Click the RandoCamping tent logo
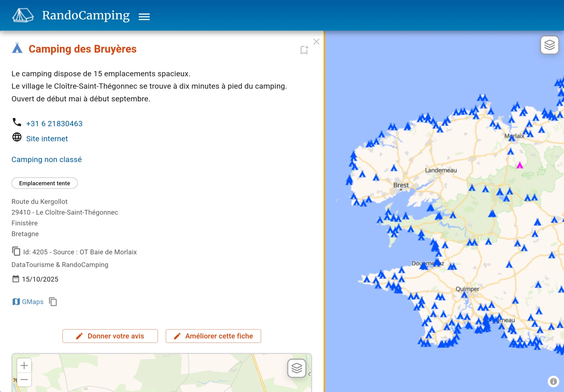The width and height of the screenshot is (564, 392). pyautogui.click(x=23, y=16)
